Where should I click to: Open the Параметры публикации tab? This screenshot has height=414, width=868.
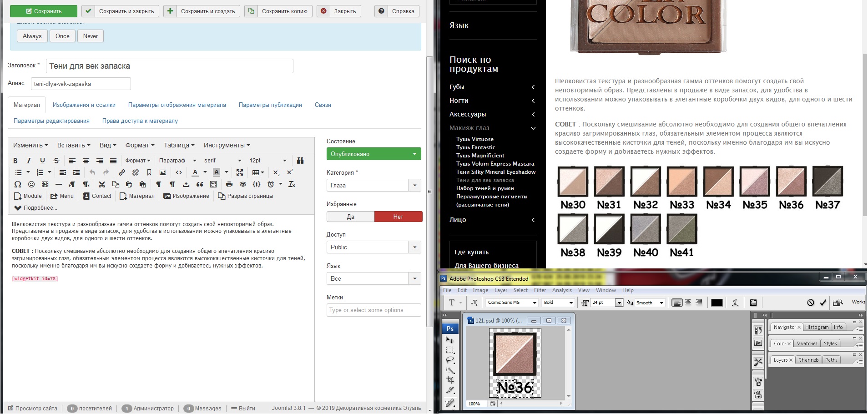coord(270,105)
